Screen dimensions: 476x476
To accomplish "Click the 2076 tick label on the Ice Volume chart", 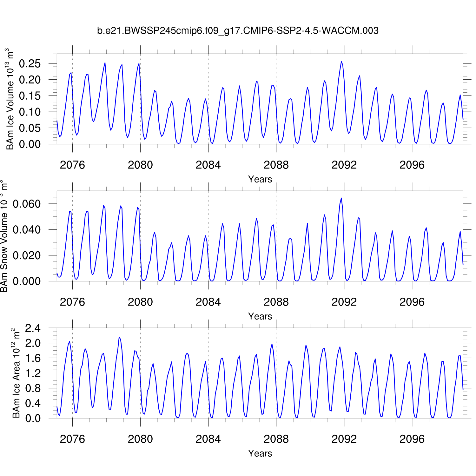I will (x=72, y=165).
